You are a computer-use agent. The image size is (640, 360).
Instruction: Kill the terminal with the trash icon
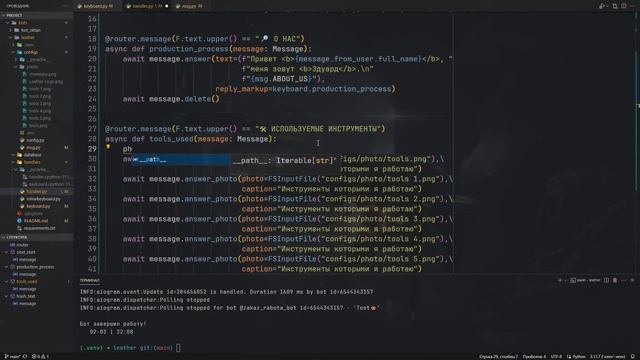click(615, 280)
